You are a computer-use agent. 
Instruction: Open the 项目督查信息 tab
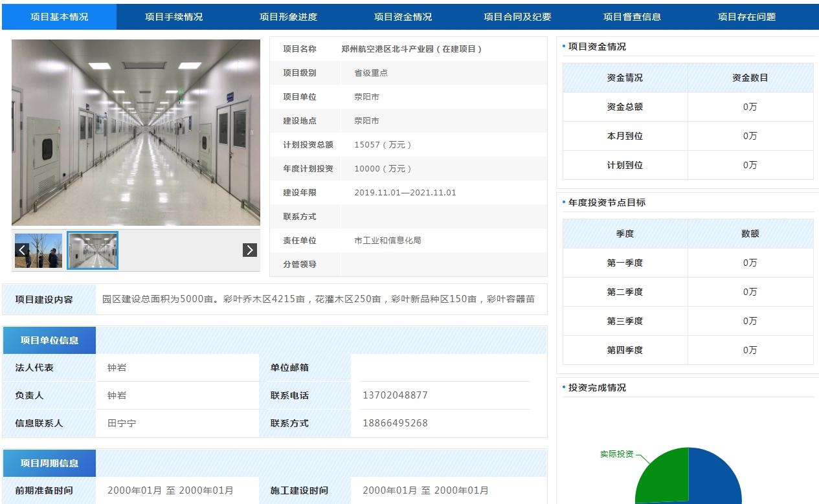coord(632,17)
